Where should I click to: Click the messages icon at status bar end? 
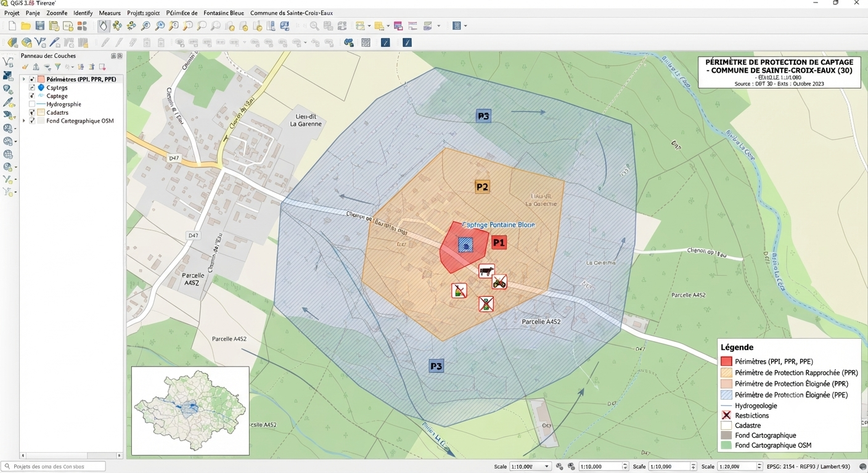(x=863, y=467)
